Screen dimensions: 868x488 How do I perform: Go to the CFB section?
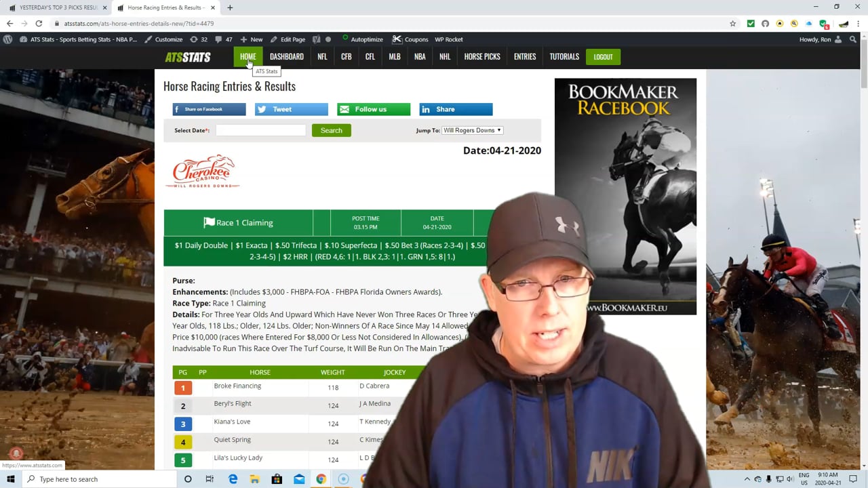(x=347, y=57)
